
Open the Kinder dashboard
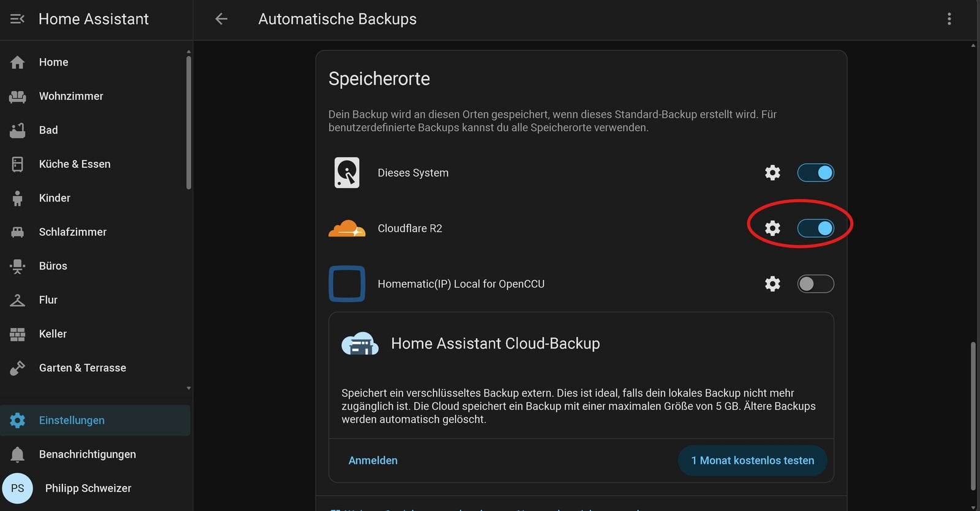[96, 198]
